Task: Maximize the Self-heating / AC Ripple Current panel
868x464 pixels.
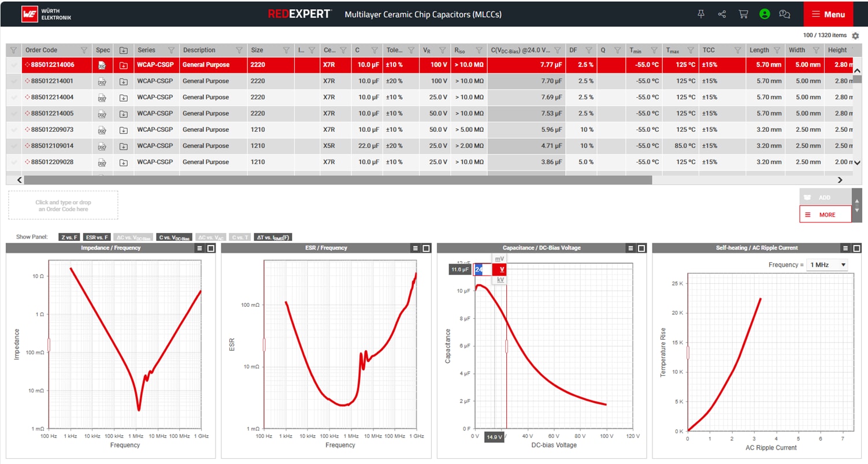Action: (x=856, y=248)
